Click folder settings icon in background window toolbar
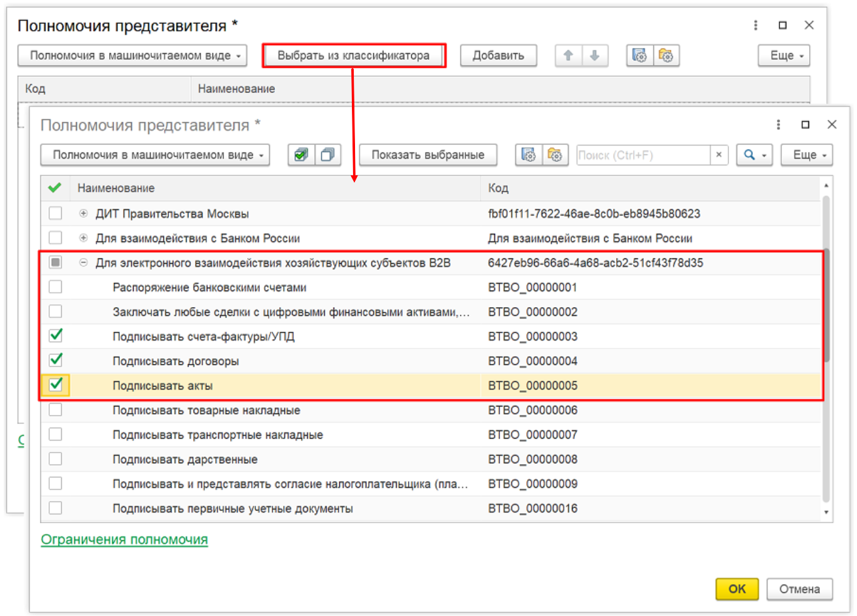 666,55
